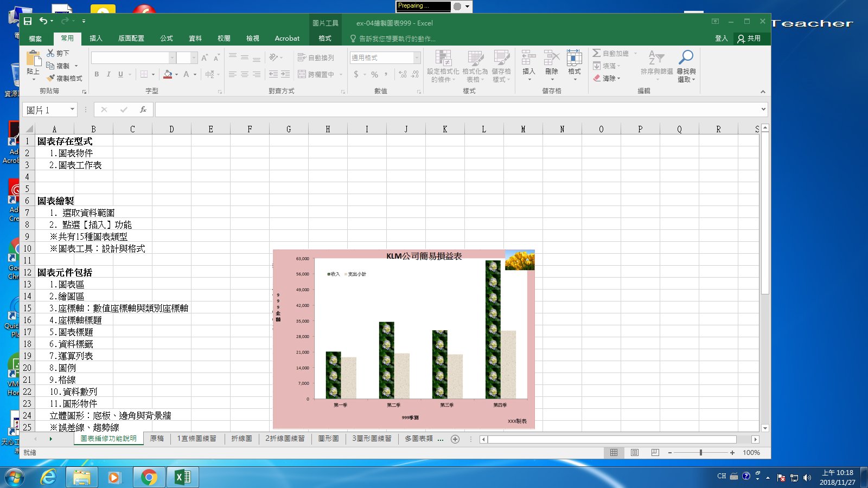Open the File tab
The width and height of the screenshot is (868, 488).
click(x=35, y=38)
